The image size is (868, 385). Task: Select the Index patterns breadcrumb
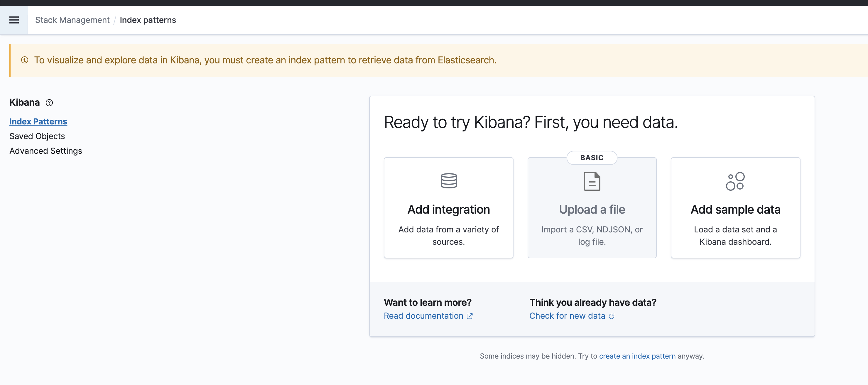(x=148, y=20)
